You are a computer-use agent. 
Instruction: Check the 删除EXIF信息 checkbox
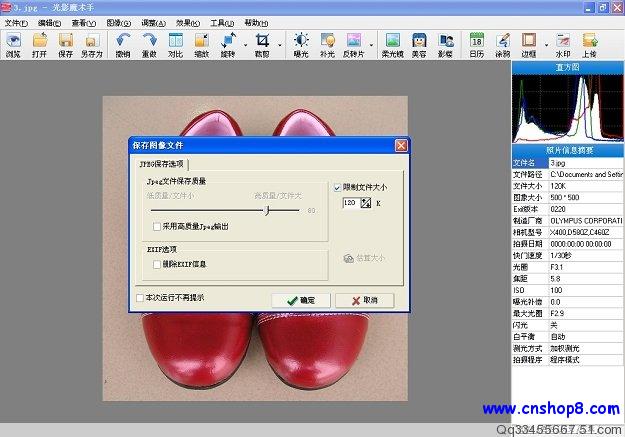pos(157,264)
